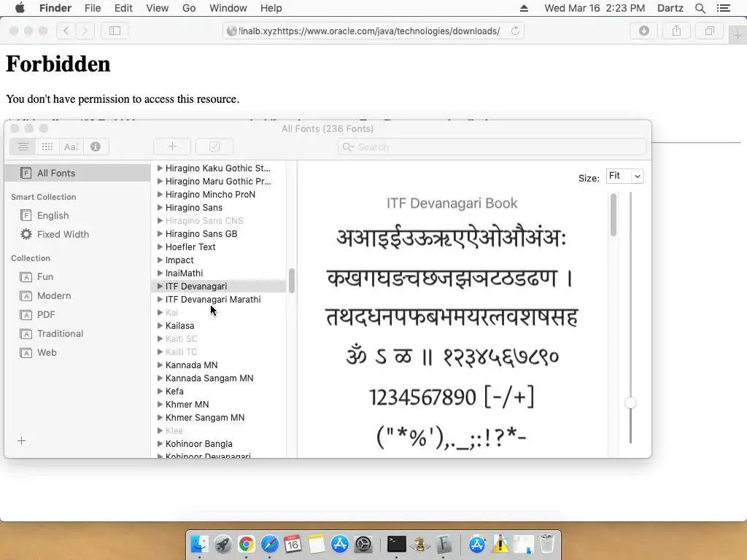747x560 pixels.
Task: Open the Window menu
Action: click(228, 8)
